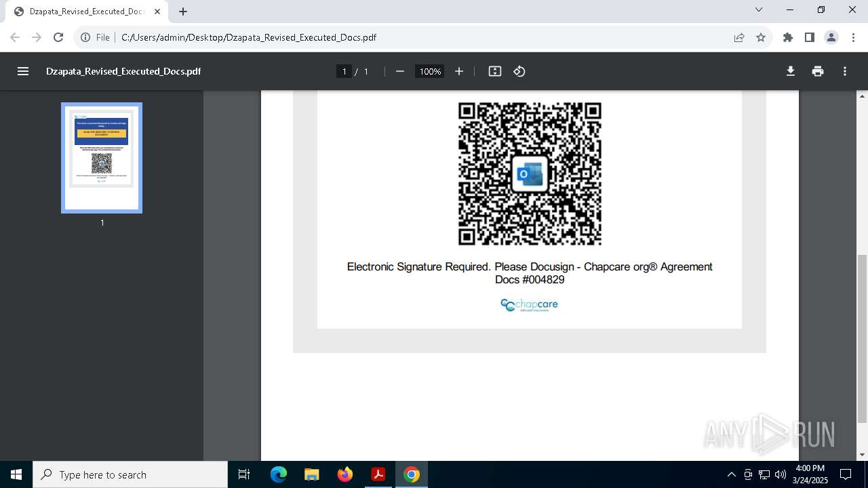Click the taskbar search box
The width and height of the screenshot is (868, 488).
(130, 474)
